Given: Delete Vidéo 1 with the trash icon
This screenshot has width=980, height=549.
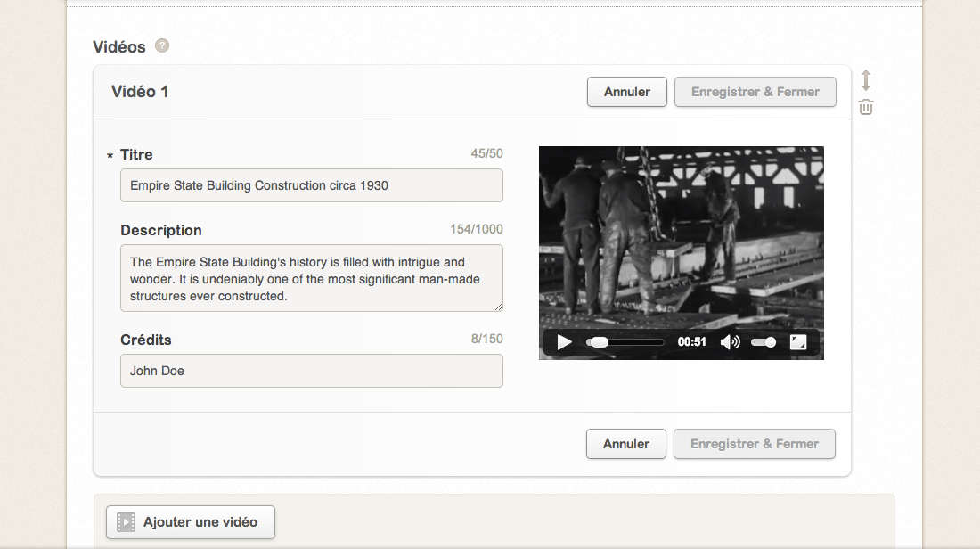Looking at the screenshot, I should (x=866, y=108).
